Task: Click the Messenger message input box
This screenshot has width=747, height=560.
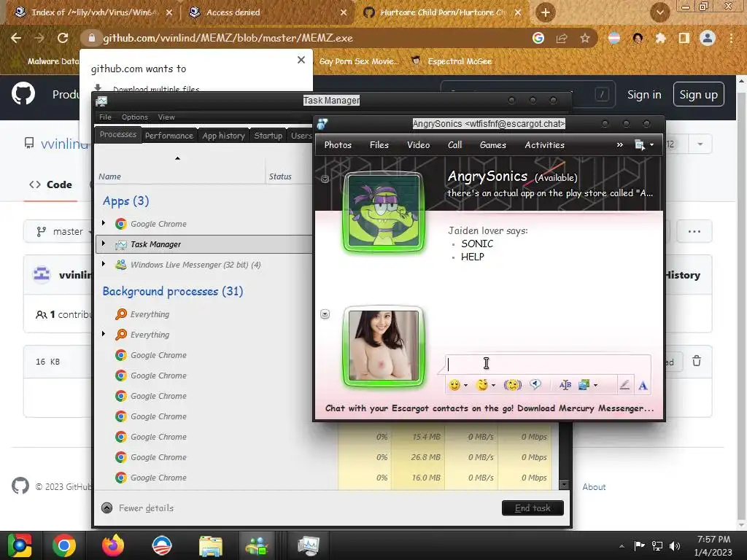Action: (x=548, y=365)
